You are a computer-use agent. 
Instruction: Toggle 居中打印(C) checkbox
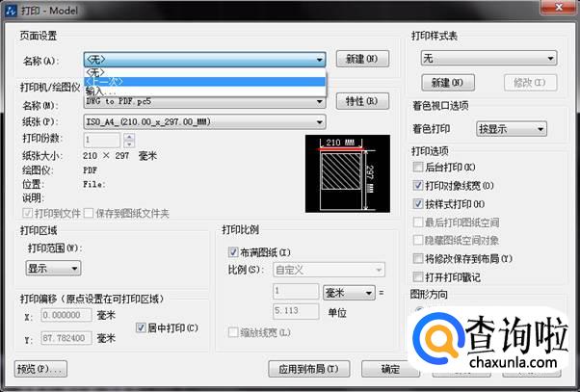141,327
